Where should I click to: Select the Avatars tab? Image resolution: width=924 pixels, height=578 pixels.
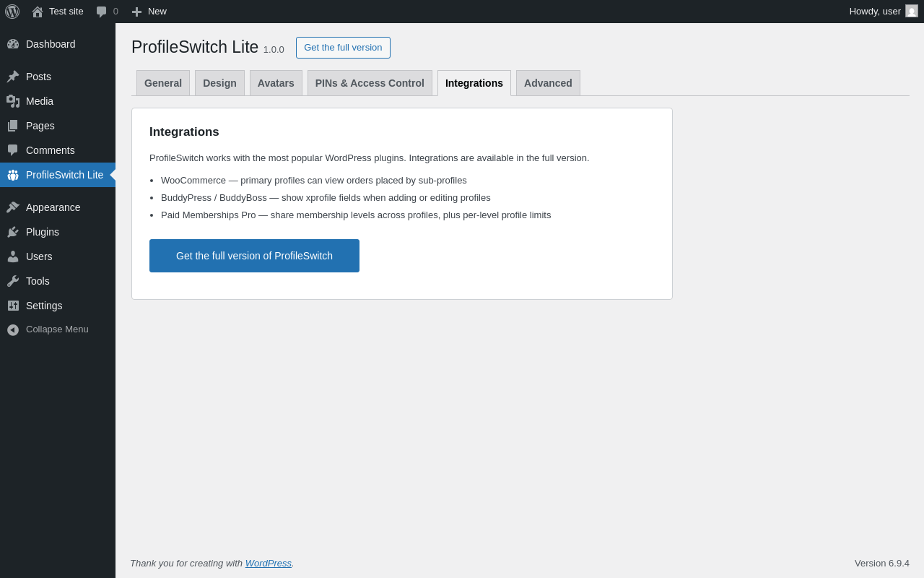click(x=276, y=83)
